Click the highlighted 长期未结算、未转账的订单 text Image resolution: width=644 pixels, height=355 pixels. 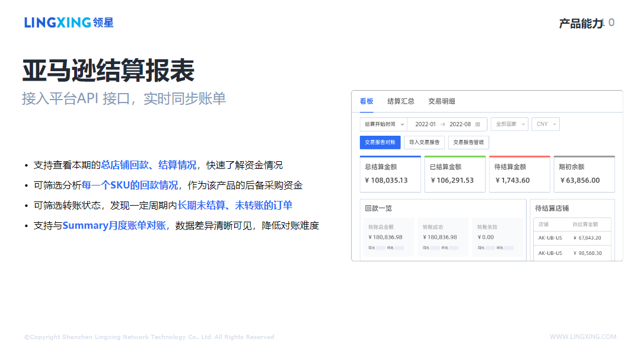point(234,205)
